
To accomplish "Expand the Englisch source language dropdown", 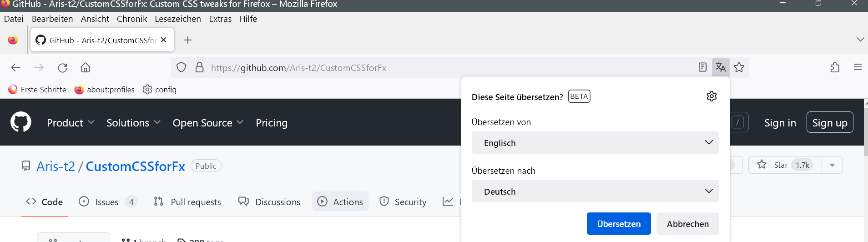I will (x=595, y=143).
